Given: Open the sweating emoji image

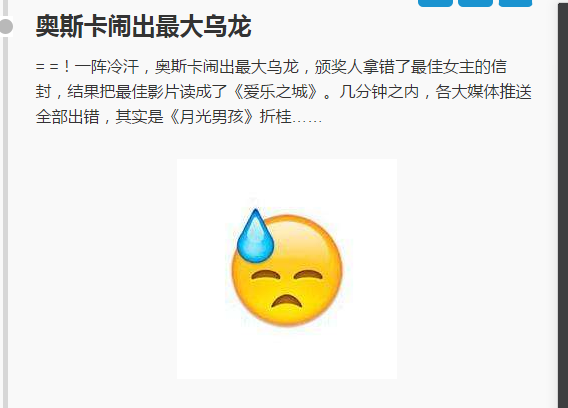Looking at the screenshot, I should pos(287,269).
